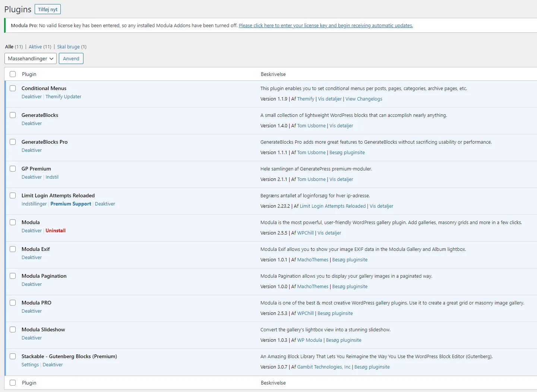Click Vis detaljer for Limit Login Attempts
This screenshot has width=537, height=392.
(381, 206)
